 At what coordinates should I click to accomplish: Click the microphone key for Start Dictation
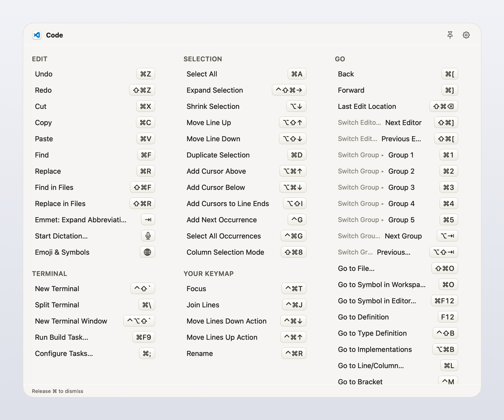click(x=148, y=236)
